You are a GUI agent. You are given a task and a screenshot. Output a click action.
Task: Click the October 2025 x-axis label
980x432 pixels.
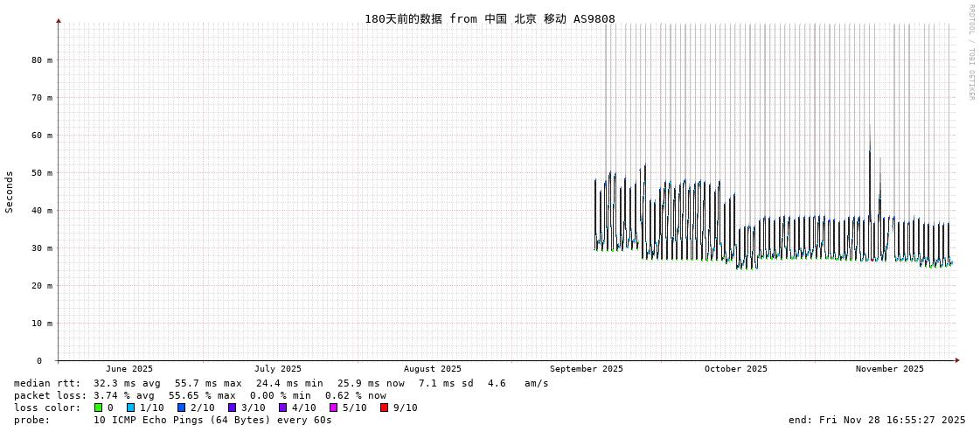point(735,369)
